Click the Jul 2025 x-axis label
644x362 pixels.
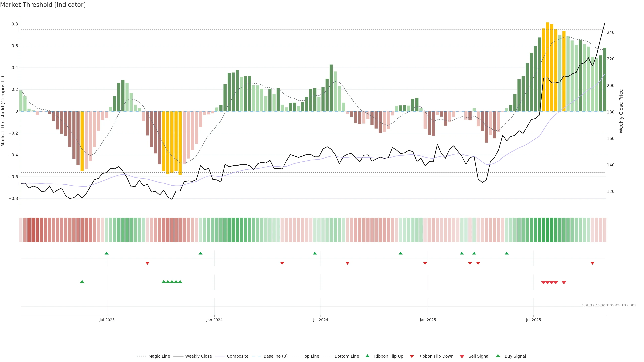pos(533,320)
